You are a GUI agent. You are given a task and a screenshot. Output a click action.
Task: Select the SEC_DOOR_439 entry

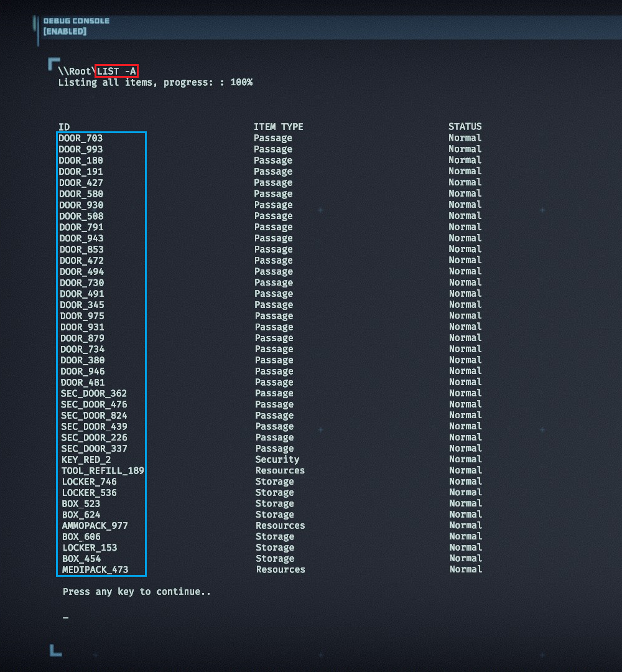(95, 426)
